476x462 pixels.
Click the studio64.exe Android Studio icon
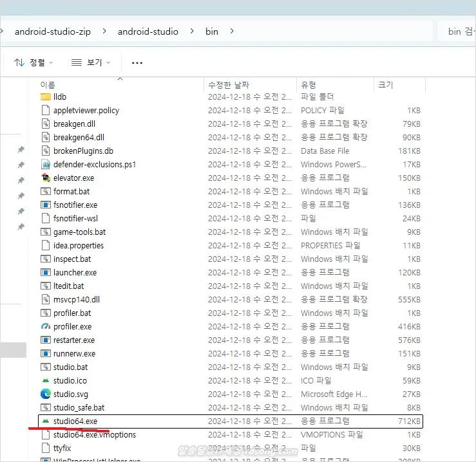[x=46, y=421]
